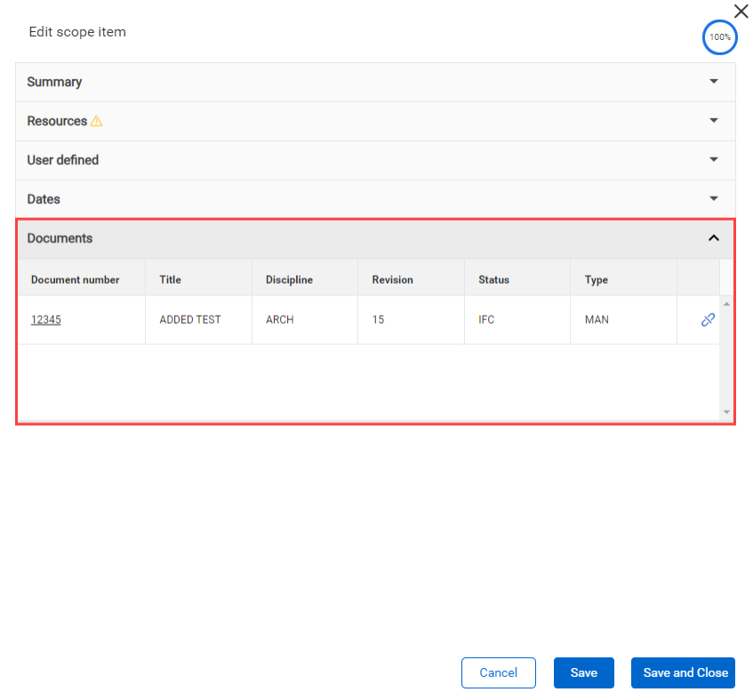Open the Dates section

point(713,199)
